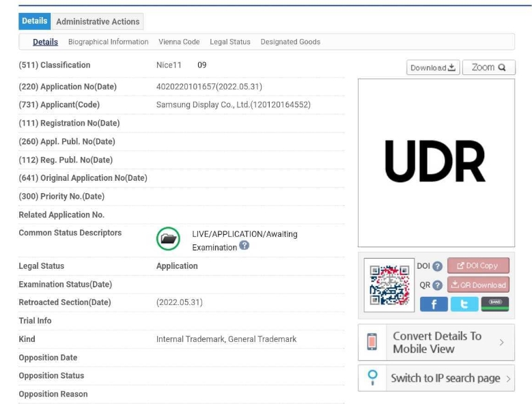The width and height of the screenshot is (532, 404).
Task: Click the Twitter share icon
Action: tap(464, 304)
